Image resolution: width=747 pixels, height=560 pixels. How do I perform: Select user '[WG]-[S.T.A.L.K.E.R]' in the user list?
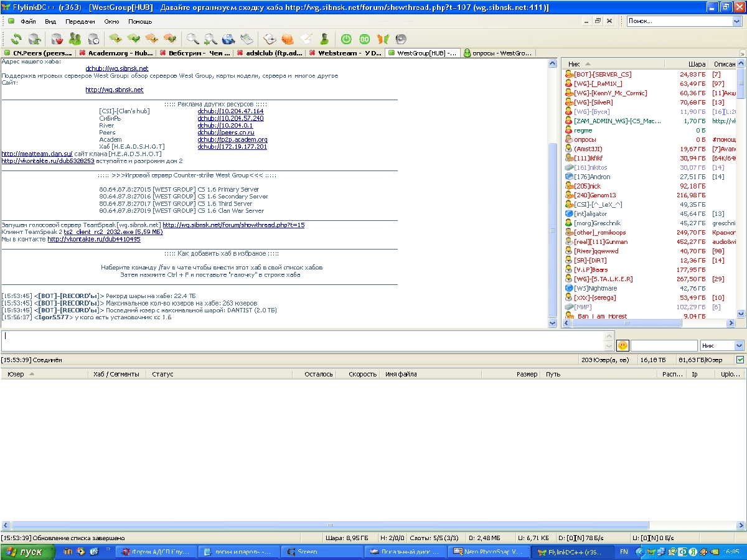[x=603, y=279]
